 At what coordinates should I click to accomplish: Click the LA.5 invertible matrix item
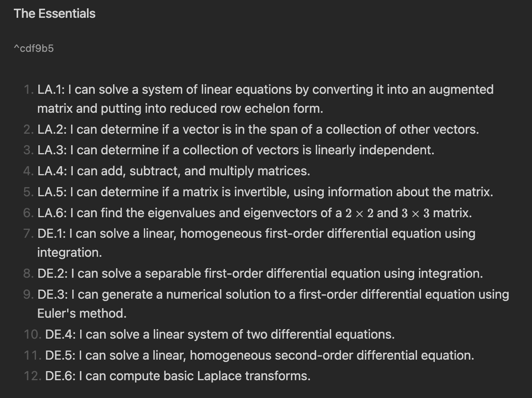(x=265, y=192)
